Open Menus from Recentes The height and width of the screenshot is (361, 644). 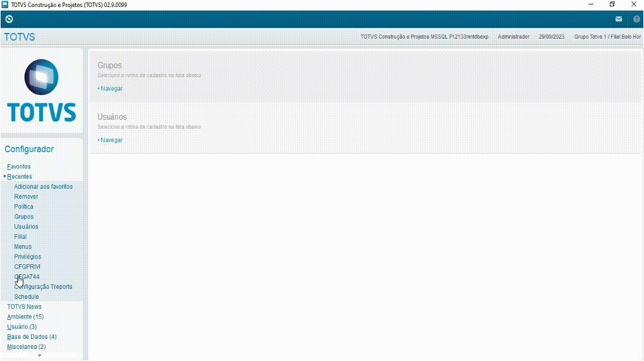pyautogui.click(x=23, y=247)
